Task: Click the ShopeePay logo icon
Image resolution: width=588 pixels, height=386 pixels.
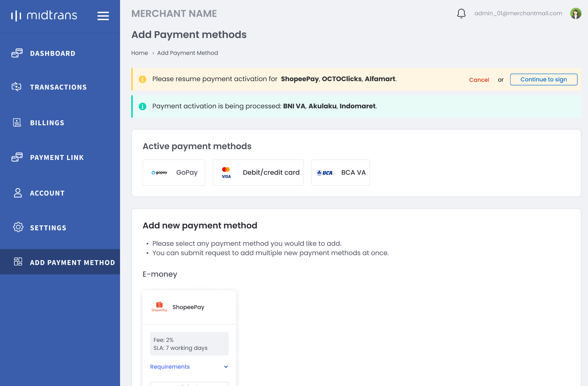Action: click(x=159, y=307)
